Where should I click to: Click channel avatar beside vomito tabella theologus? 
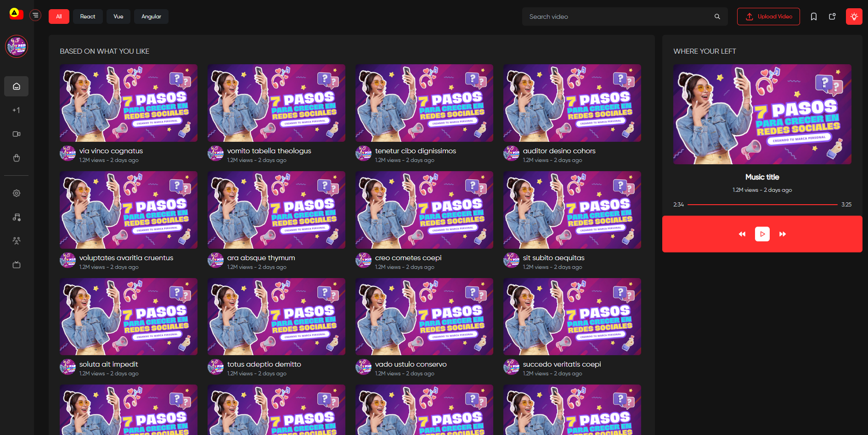pyautogui.click(x=215, y=153)
